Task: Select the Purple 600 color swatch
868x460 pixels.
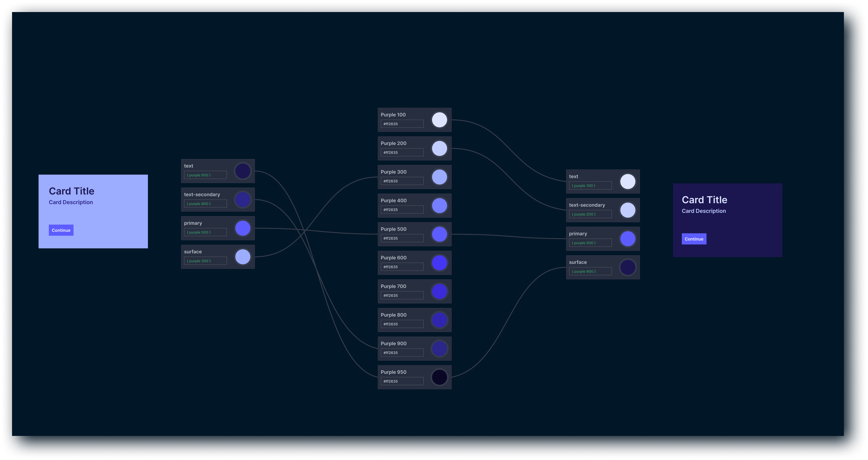Action: click(439, 263)
